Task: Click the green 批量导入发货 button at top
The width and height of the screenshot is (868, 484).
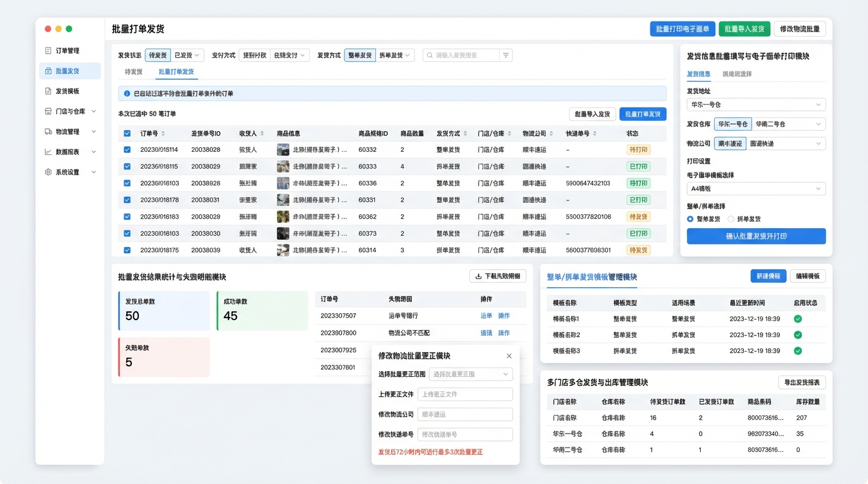Action: (744, 29)
